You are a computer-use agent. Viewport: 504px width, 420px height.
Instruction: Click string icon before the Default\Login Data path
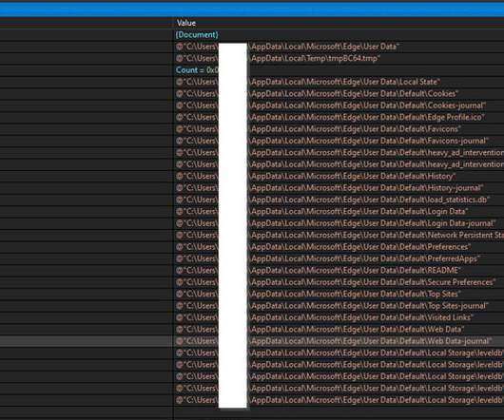(x=180, y=212)
